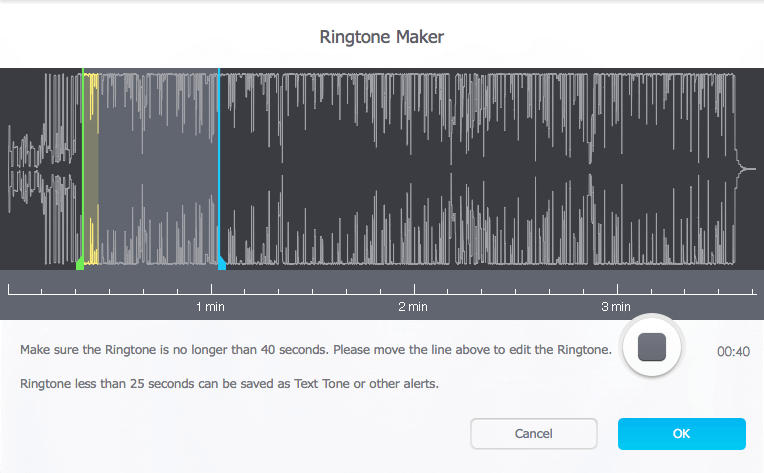Click the OK button
Viewport: 764px width, 473px height.
pos(682,434)
